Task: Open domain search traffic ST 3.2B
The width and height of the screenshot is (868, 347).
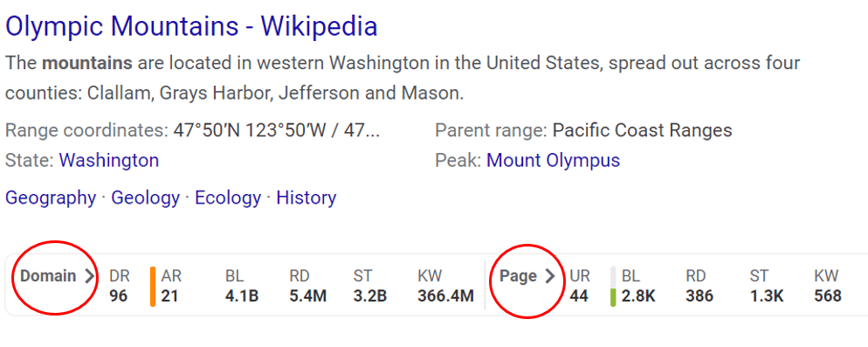Action: pyautogui.click(x=369, y=286)
